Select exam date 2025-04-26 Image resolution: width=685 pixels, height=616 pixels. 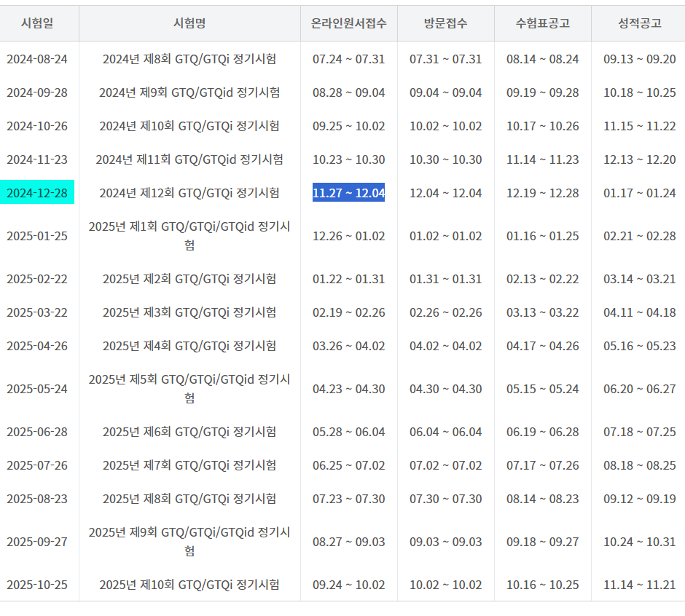37,346
